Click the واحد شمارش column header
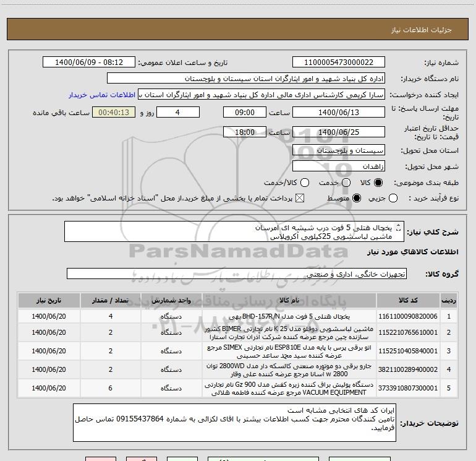This screenshot has height=461, width=476. tap(171, 300)
